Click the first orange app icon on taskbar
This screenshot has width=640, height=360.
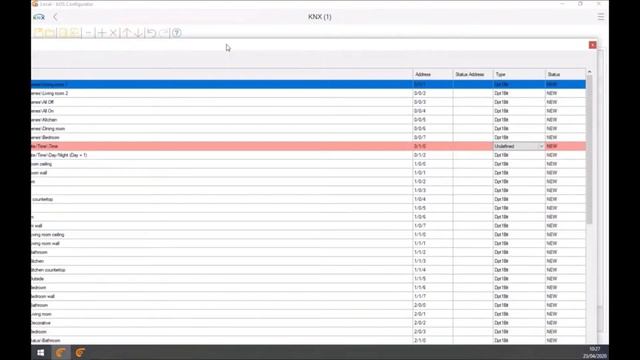click(60, 353)
